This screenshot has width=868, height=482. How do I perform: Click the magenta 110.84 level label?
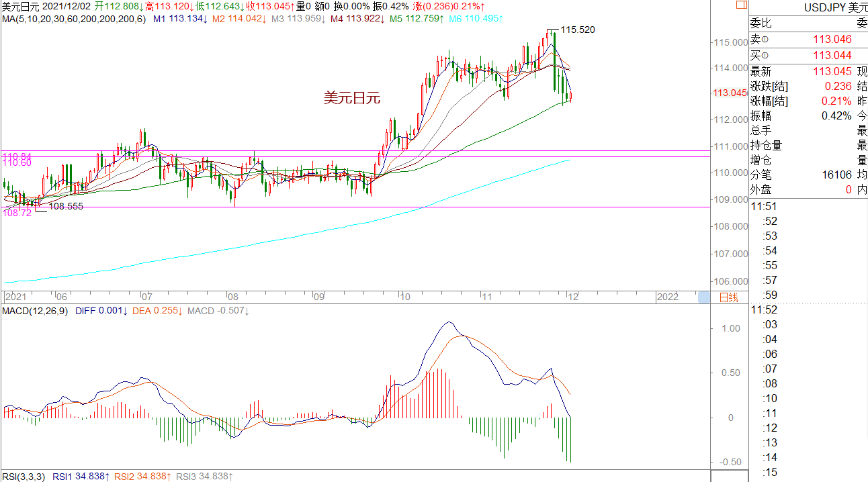pyautogui.click(x=16, y=156)
